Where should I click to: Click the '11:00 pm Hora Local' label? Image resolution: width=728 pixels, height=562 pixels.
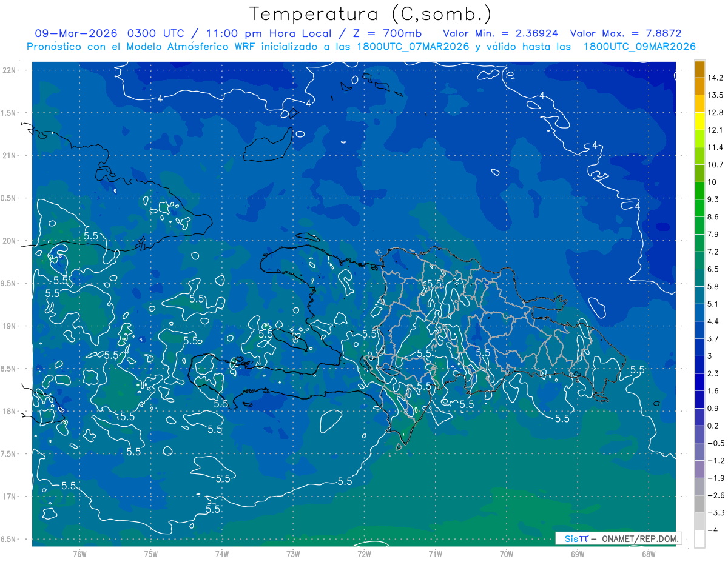click(269, 33)
